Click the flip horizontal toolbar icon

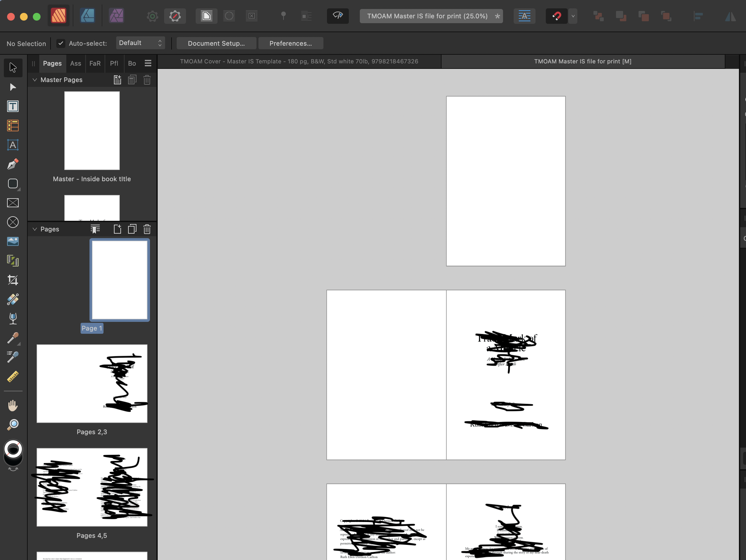(731, 16)
